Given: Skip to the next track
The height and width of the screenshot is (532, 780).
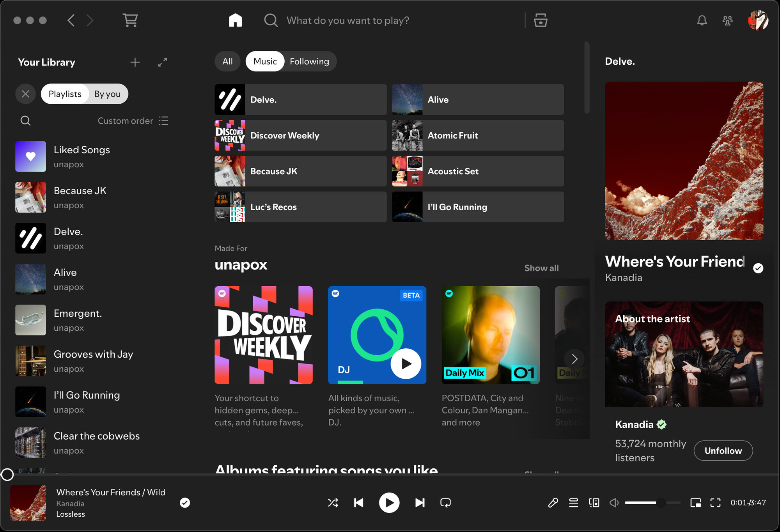Looking at the screenshot, I should pyautogui.click(x=420, y=503).
